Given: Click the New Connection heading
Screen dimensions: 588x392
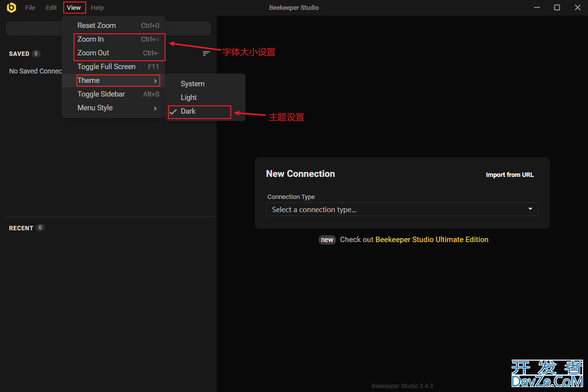Looking at the screenshot, I should coord(300,174).
